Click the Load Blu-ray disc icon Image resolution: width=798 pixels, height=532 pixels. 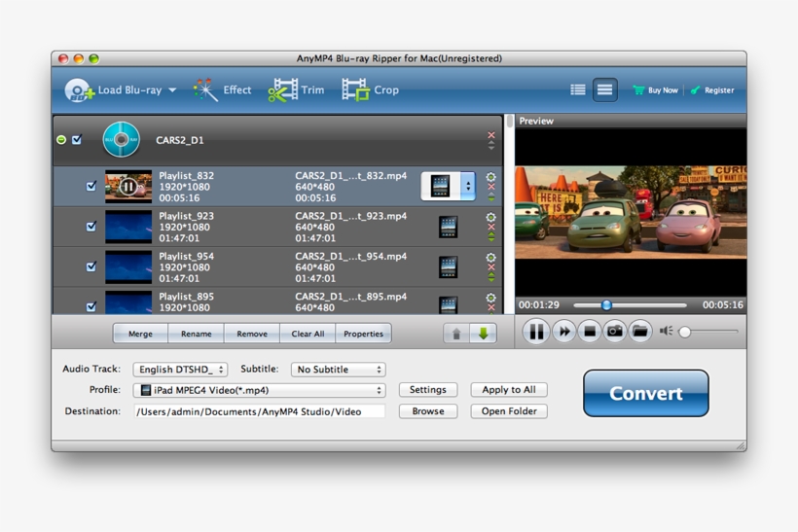tap(79, 90)
